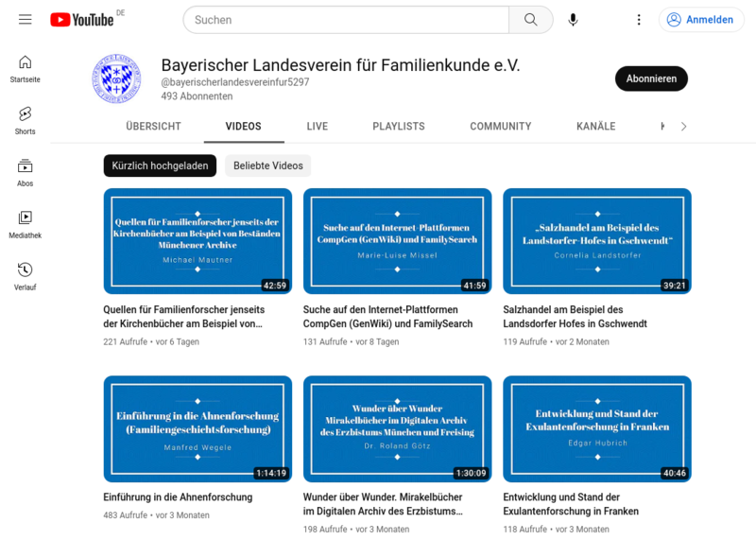The image size is (756, 540).
Task: Click the YouTube logo
Action: pyautogui.click(x=82, y=19)
